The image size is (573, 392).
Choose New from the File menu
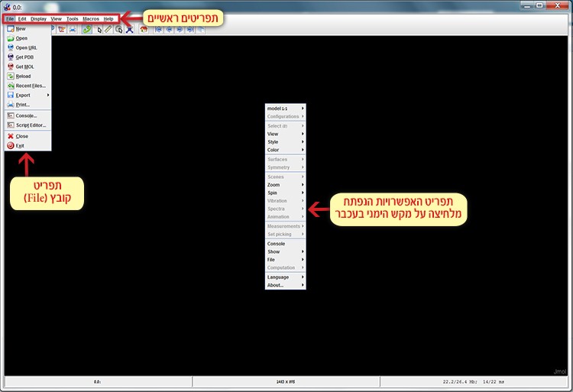(21, 28)
